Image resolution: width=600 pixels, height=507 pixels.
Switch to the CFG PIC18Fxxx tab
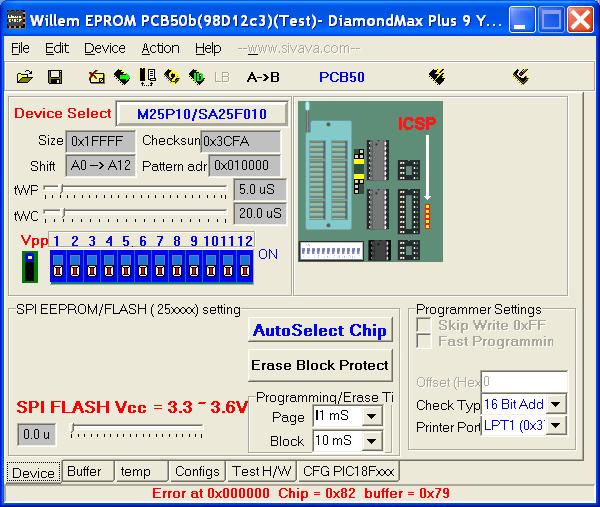coord(348,471)
